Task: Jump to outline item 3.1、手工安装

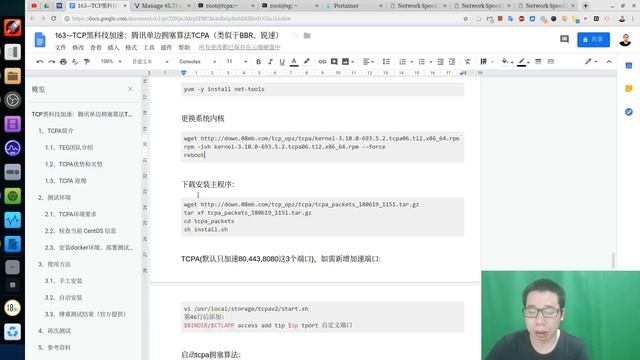Action: click(x=63, y=281)
